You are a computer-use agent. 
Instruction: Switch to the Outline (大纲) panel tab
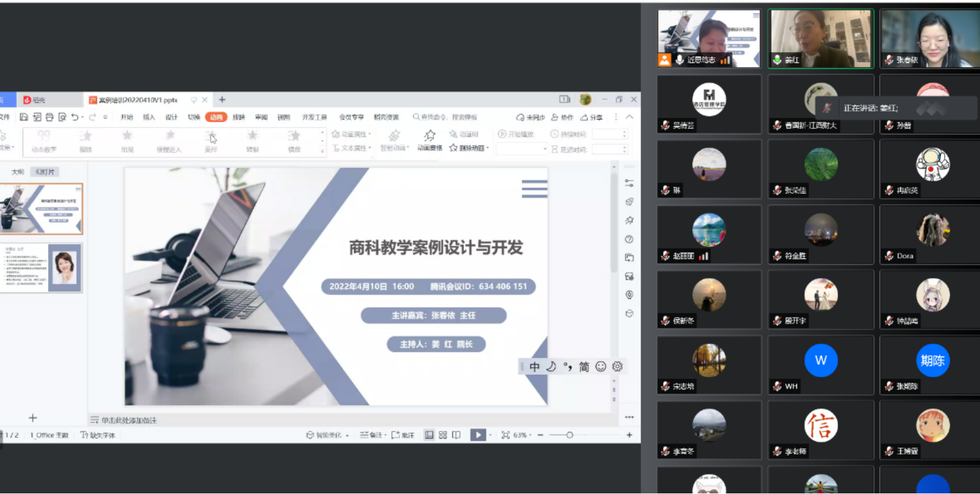(x=18, y=172)
